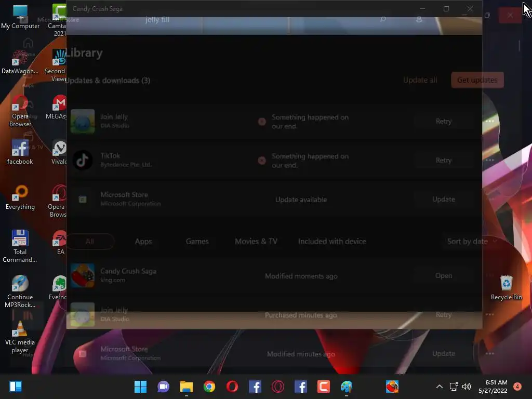Open facebook desktop shortcut
This screenshot has height=399, width=532.
(x=20, y=152)
